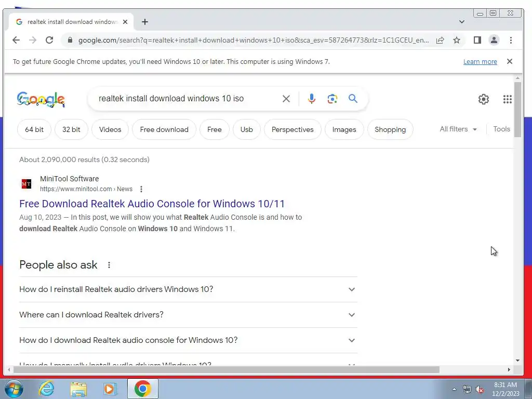Go back using the browser back arrow
532x399 pixels.
tap(16, 40)
